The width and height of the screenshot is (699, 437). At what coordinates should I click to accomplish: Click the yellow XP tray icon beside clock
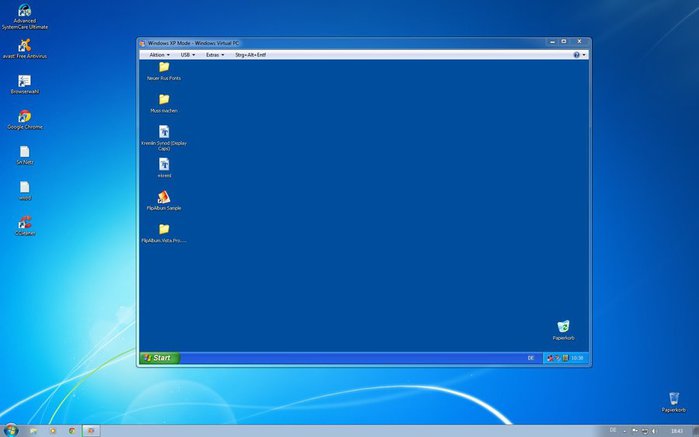[x=565, y=358]
